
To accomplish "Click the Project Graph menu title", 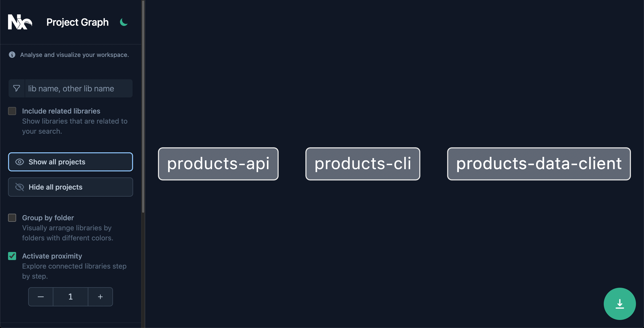I will (78, 22).
